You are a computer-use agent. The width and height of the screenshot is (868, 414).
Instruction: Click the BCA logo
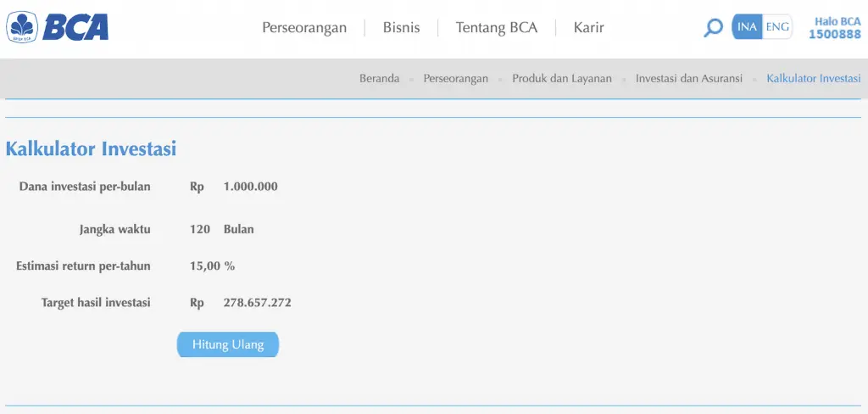click(58, 27)
